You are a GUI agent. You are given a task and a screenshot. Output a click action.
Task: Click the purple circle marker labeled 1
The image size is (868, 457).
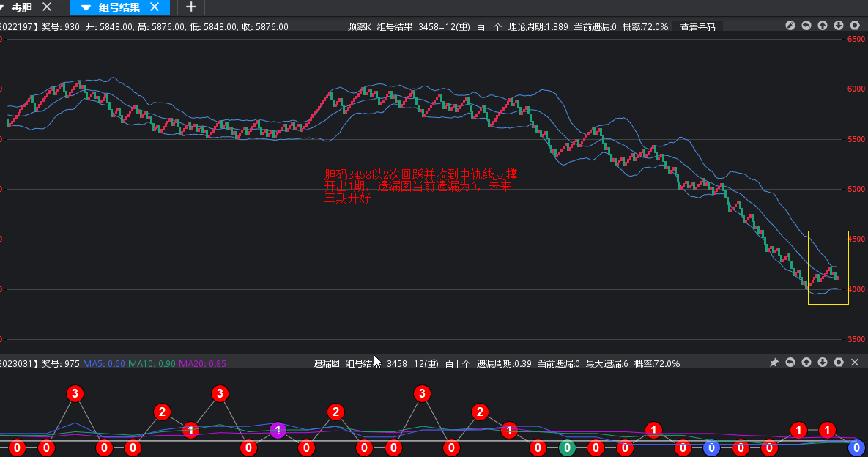[278, 430]
